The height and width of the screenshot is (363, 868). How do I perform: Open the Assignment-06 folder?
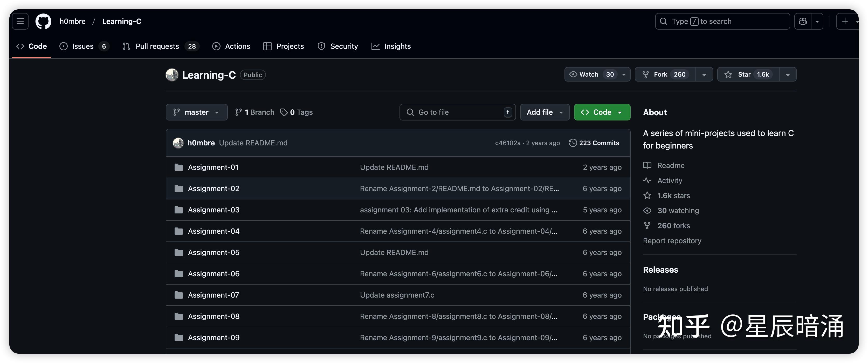pos(214,273)
